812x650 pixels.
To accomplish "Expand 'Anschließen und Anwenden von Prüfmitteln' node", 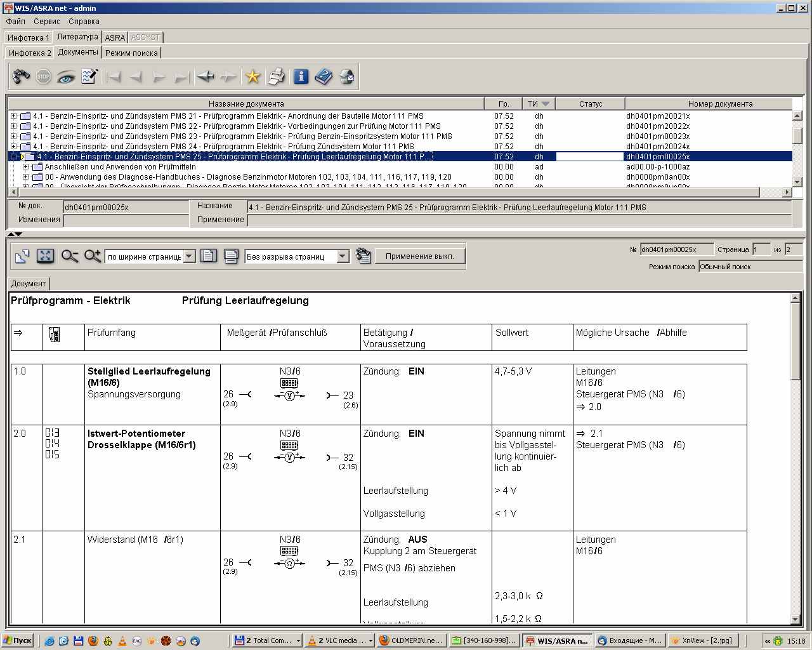I will 26,167.
